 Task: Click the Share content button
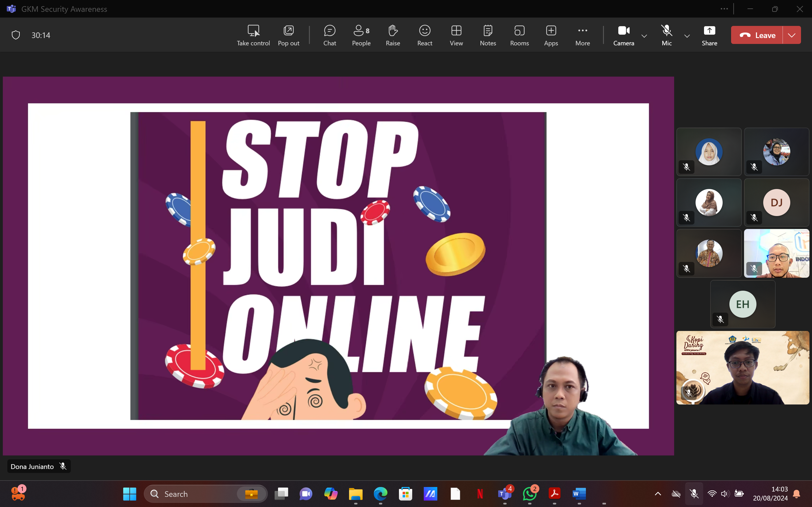click(709, 35)
